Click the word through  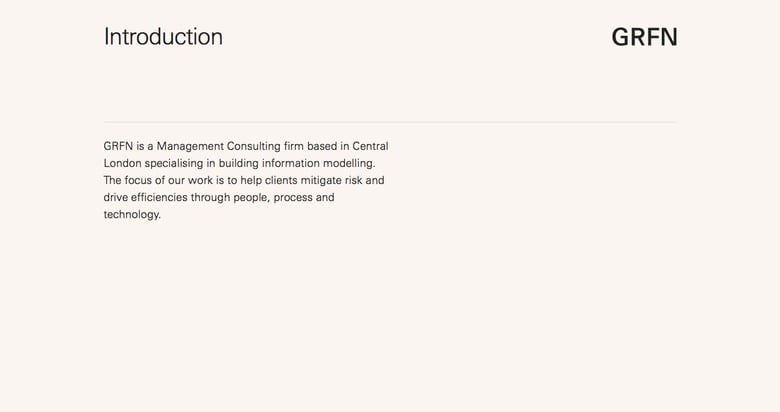click(x=211, y=197)
